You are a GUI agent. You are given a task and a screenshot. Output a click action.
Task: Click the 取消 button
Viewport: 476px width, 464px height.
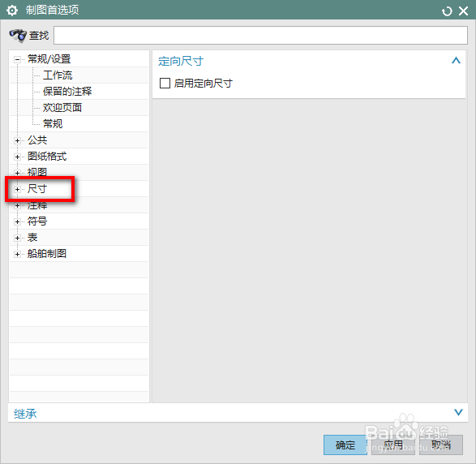coord(441,445)
